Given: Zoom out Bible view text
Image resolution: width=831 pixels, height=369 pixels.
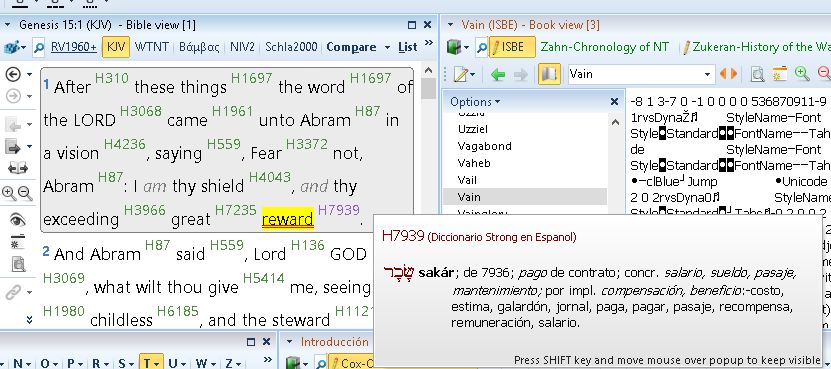Looking at the screenshot, I should (25, 193).
